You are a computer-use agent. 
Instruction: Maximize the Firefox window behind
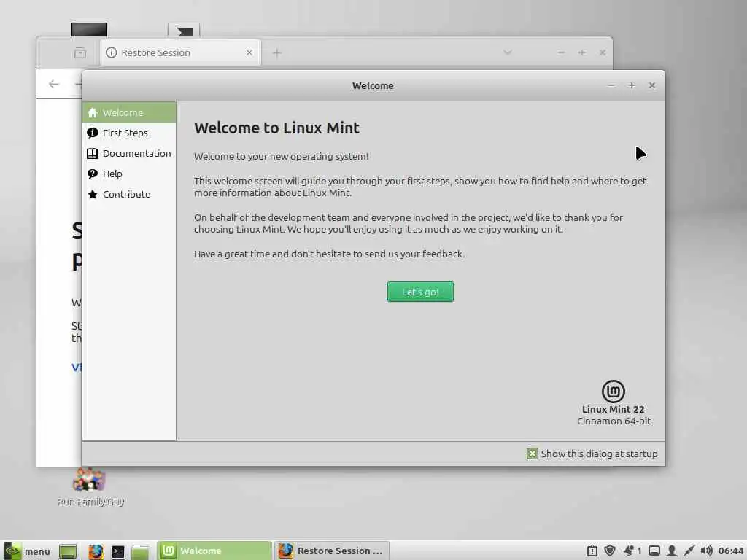[581, 52]
